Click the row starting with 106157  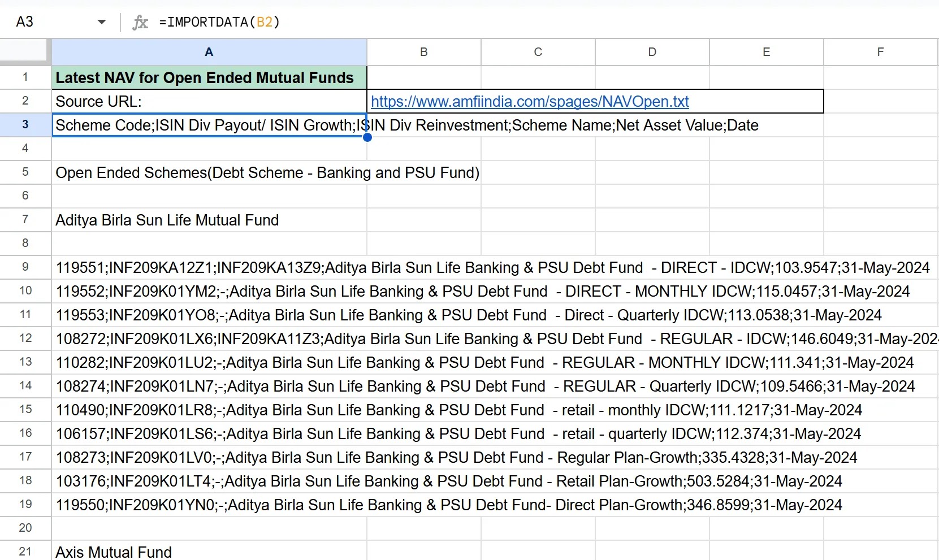point(458,433)
